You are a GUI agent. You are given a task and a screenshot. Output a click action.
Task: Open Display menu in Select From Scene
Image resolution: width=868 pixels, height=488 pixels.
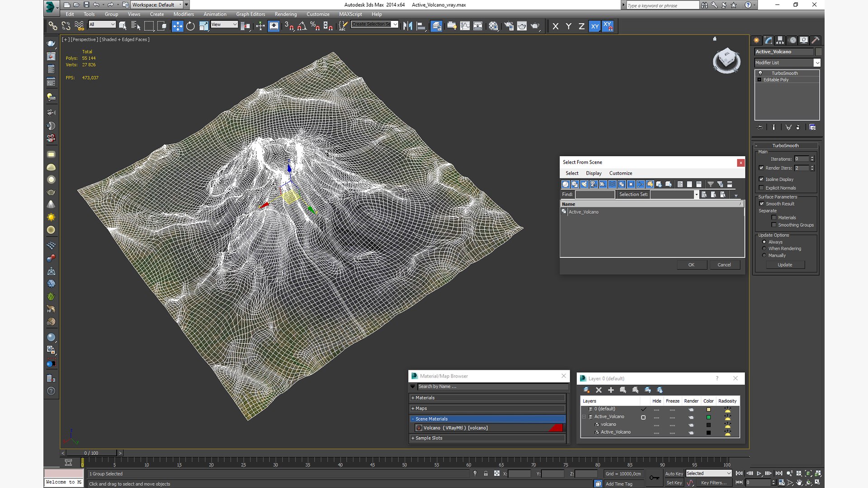click(594, 174)
